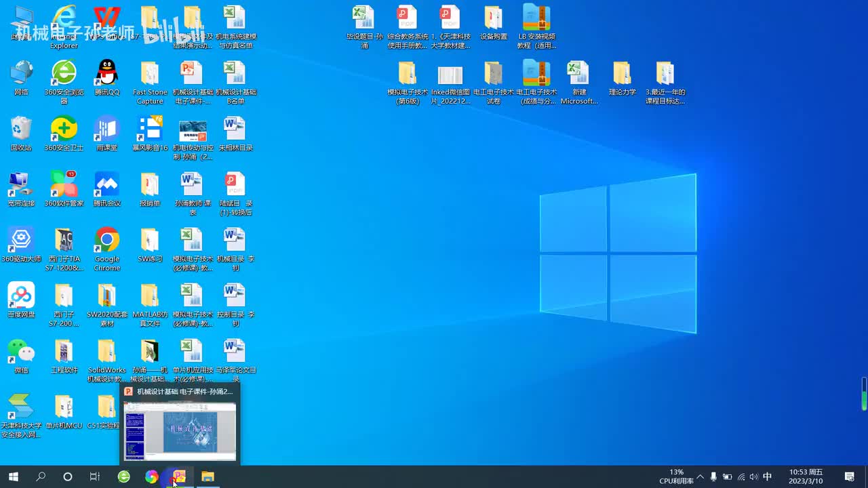The image size is (868, 488).
Task: Show hidden tray icons chevron
Action: coord(700,476)
